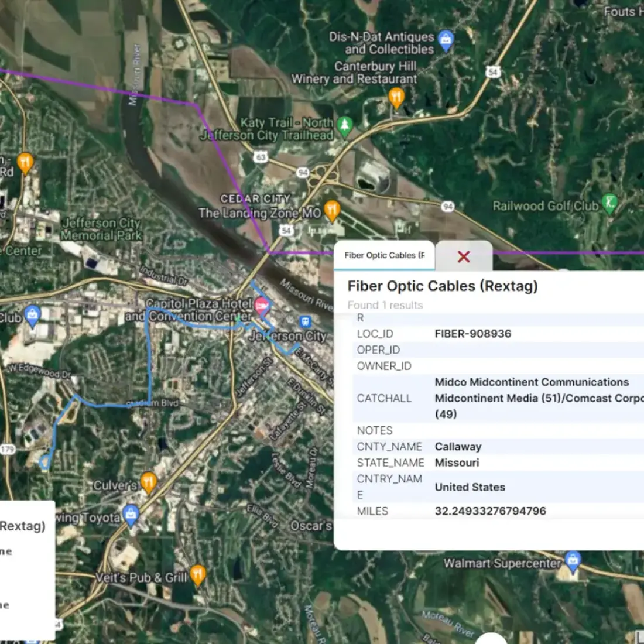This screenshot has height=644, width=644.
Task: Click the Midco Midcontinent Communications catchall text
Action: (531, 382)
